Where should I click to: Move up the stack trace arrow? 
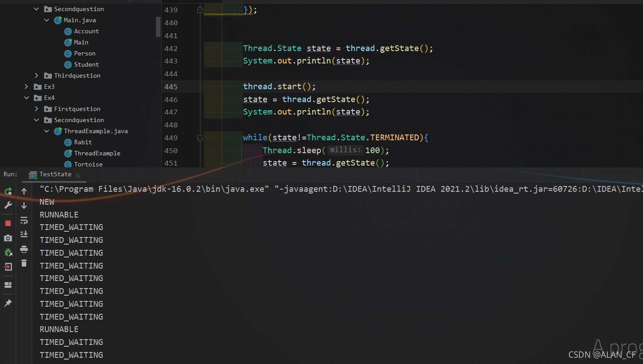coord(24,191)
